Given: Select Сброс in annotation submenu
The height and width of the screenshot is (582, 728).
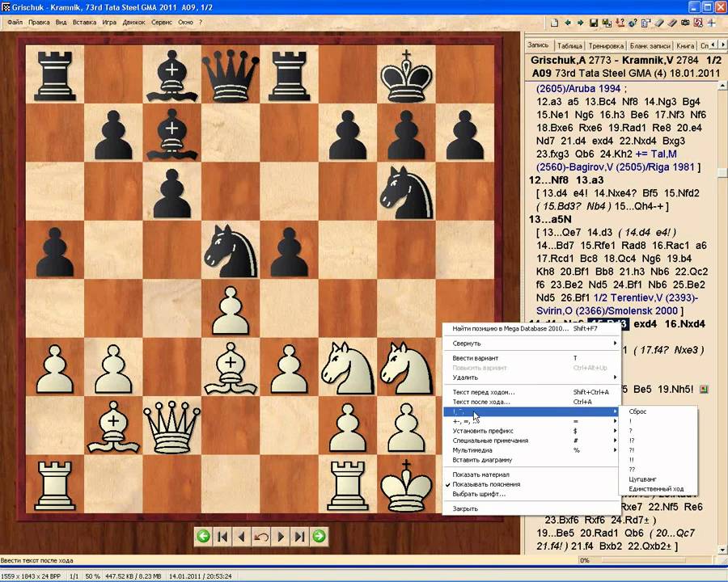Looking at the screenshot, I should (x=658, y=411).
